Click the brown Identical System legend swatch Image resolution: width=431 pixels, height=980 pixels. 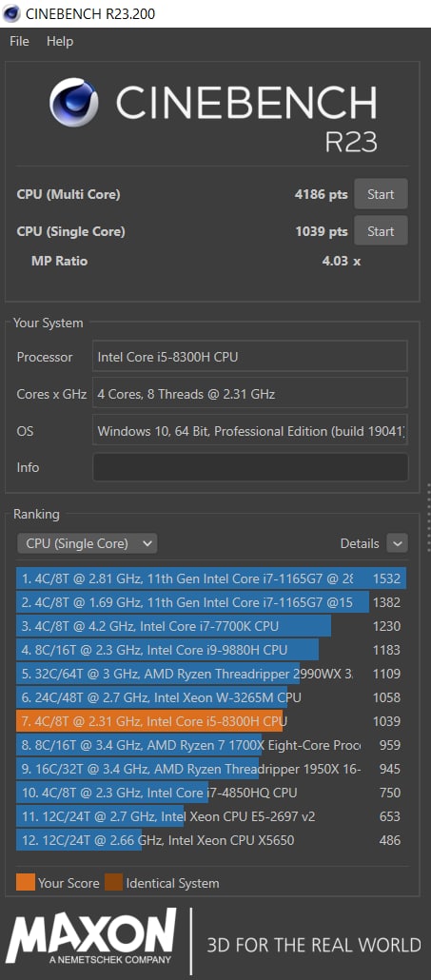point(113,883)
